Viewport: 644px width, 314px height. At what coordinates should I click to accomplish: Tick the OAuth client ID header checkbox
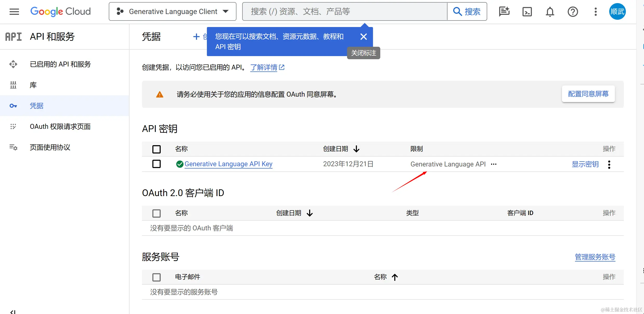(x=157, y=213)
